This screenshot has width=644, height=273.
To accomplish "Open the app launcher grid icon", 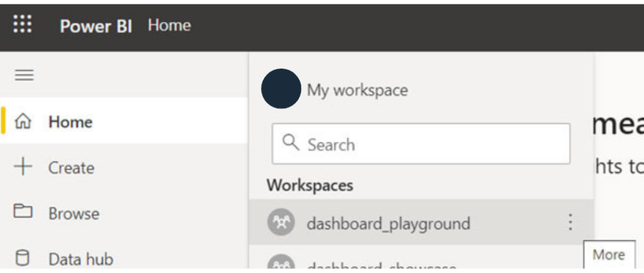I will pyautogui.click(x=23, y=25).
